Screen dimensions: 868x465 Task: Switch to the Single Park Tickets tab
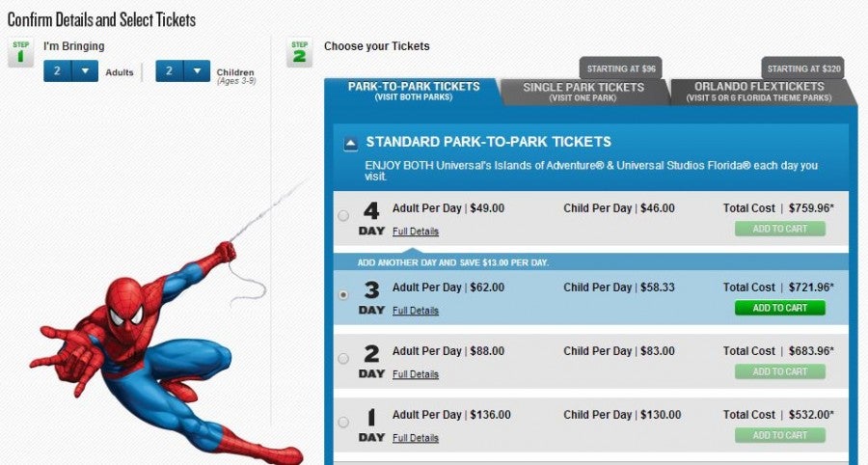(583, 92)
